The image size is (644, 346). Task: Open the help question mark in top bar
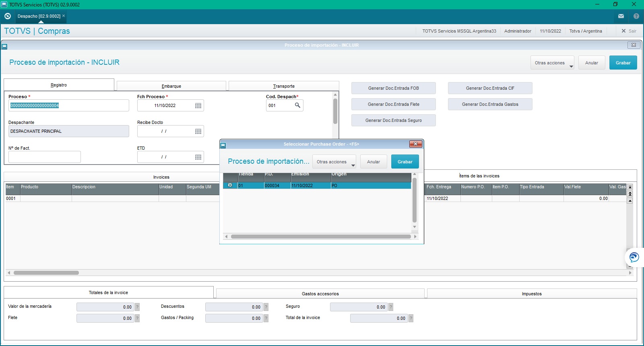coord(636,16)
